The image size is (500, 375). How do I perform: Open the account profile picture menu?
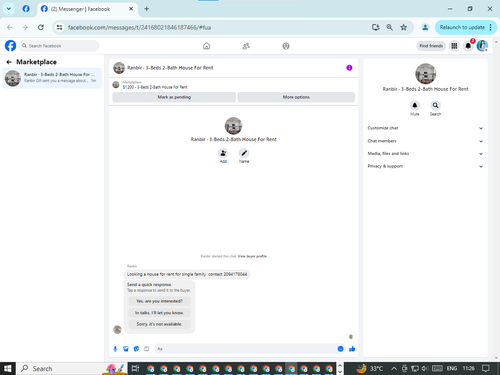point(482,46)
